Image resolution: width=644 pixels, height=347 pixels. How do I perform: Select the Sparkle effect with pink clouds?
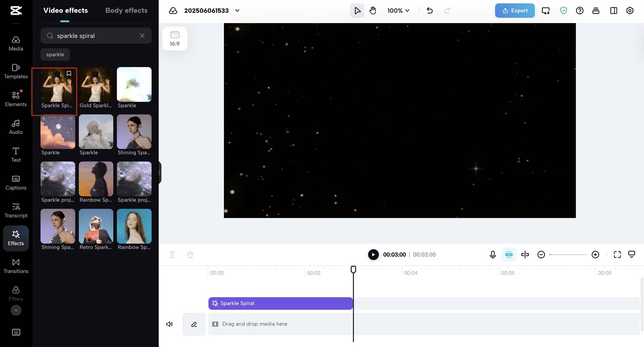(58, 132)
